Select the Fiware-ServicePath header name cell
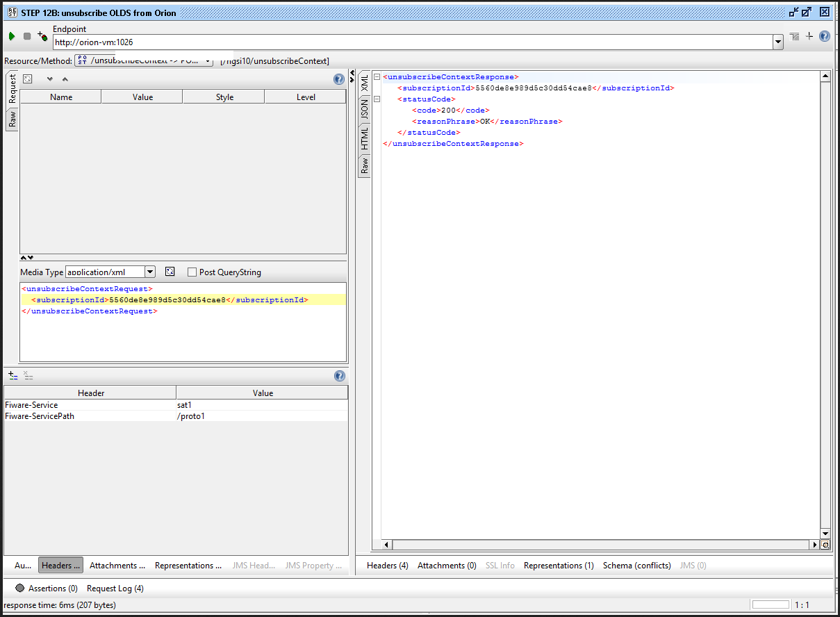 pos(90,416)
